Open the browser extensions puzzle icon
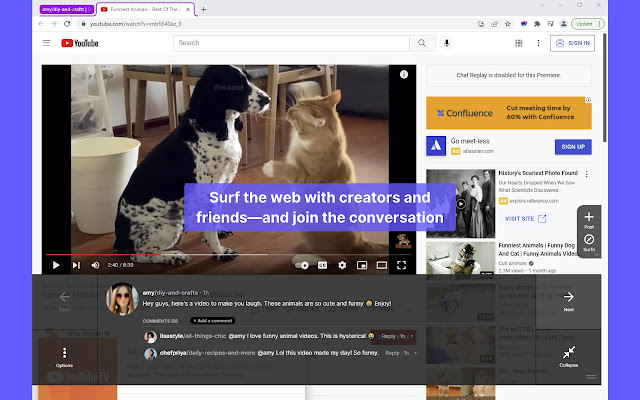640x400 pixels. click(537, 24)
